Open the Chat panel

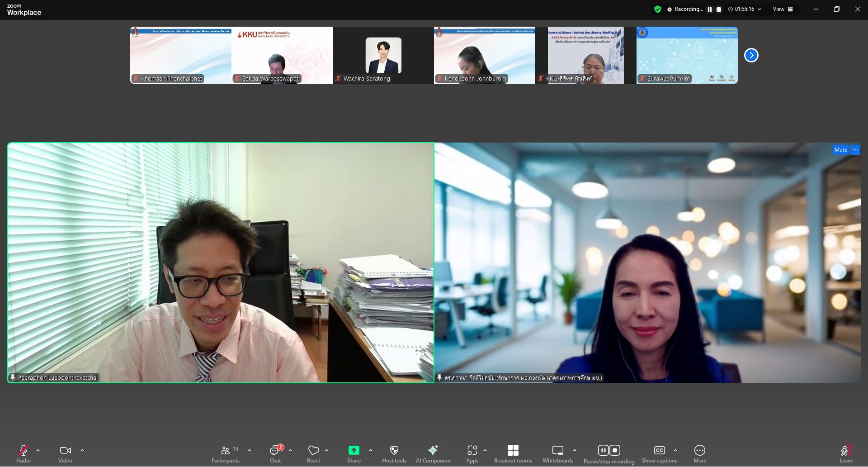pyautogui.click(x=275, y=454)
